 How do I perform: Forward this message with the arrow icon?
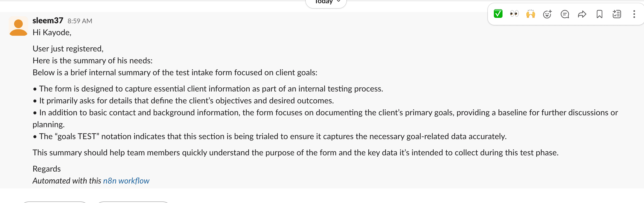(582, 14)
